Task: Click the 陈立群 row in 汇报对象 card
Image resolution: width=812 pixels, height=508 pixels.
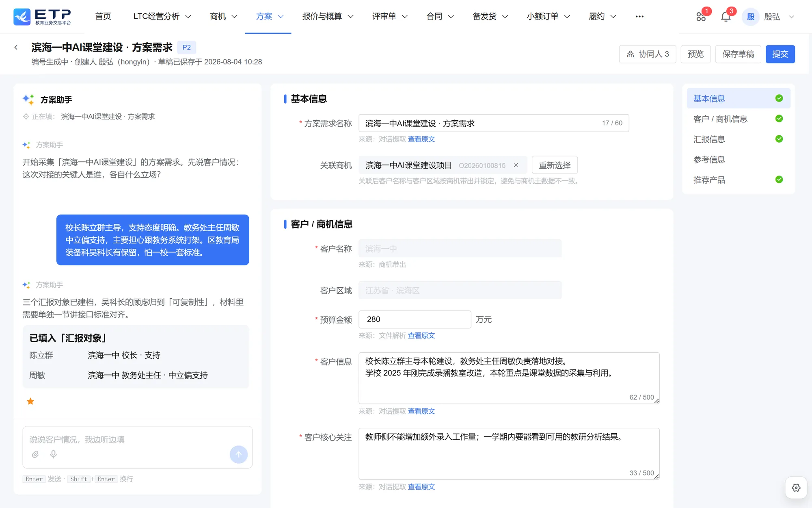Action: point(136,355)
